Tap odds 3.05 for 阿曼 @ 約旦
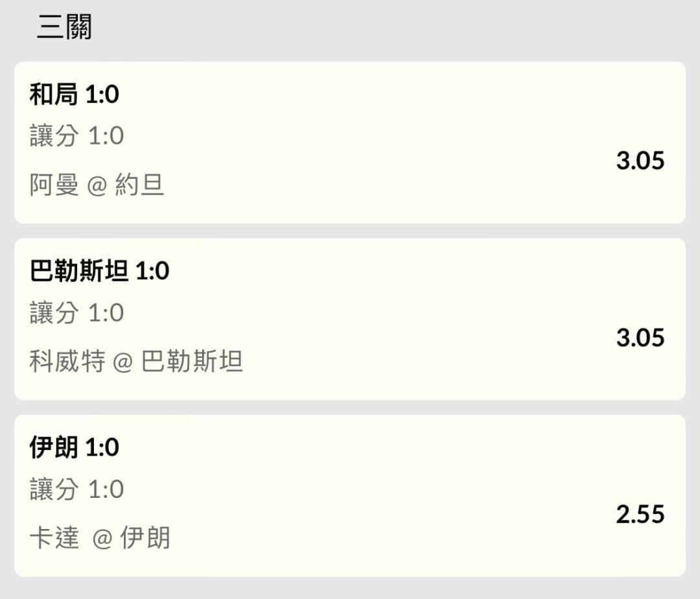700x599 pixels. click(x=640, y=160)
